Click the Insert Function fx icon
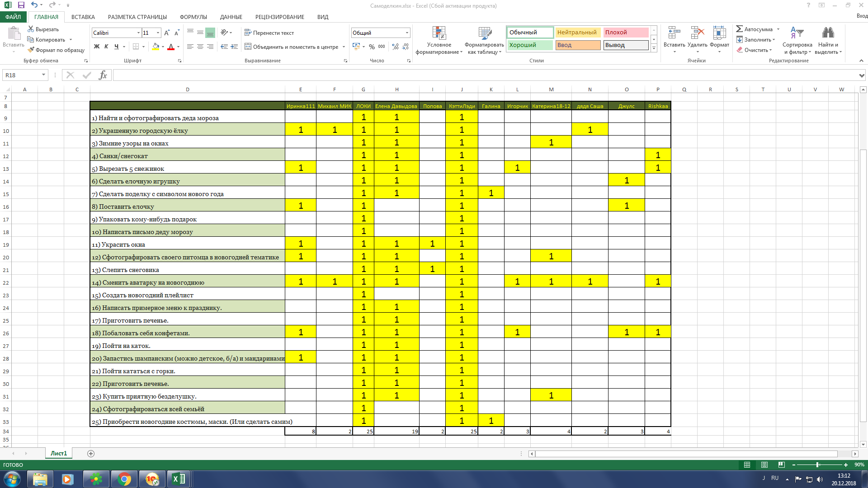The image size is (868, 488). 103,75
